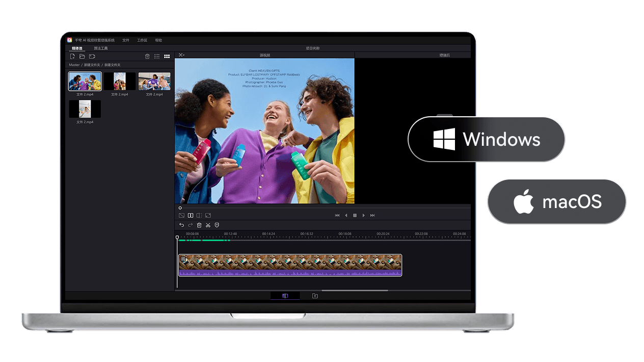Click the Windows download button
The height and width of the screenshot is (362, 644).
487,139
